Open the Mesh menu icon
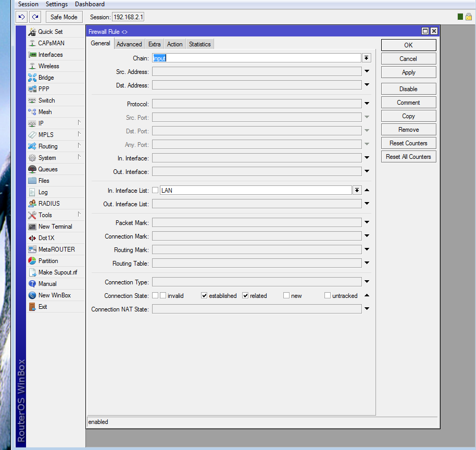Image resolution: width=476 pixels, height=450 pixels. 32,112
